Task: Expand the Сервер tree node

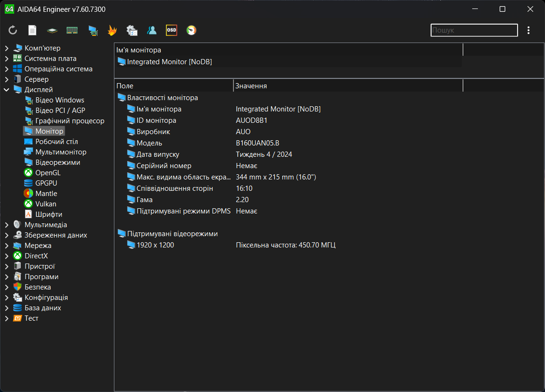Action: pyautogui.click(x=7, y=79)
